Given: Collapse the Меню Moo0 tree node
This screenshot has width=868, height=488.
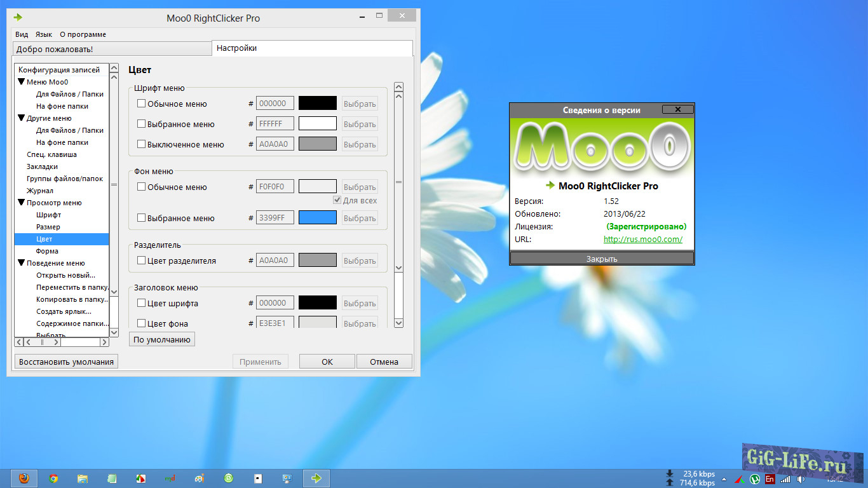Looking at the screenshot, I should pyautogui.click(x=21, y=82).
